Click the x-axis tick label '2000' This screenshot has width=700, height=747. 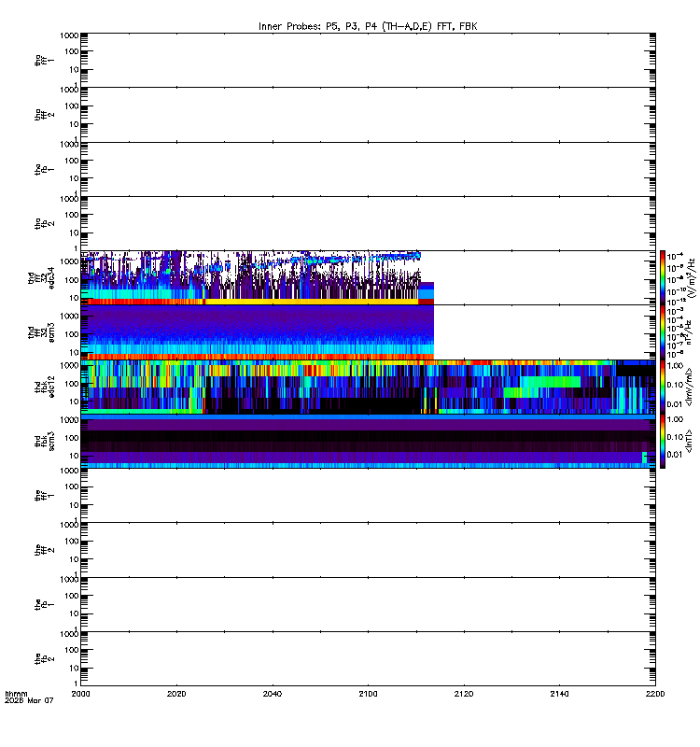click(x=80, y=694)
